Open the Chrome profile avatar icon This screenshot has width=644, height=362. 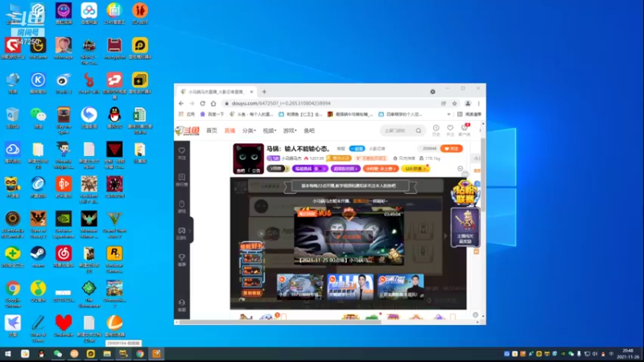click(x=468, y=104)
